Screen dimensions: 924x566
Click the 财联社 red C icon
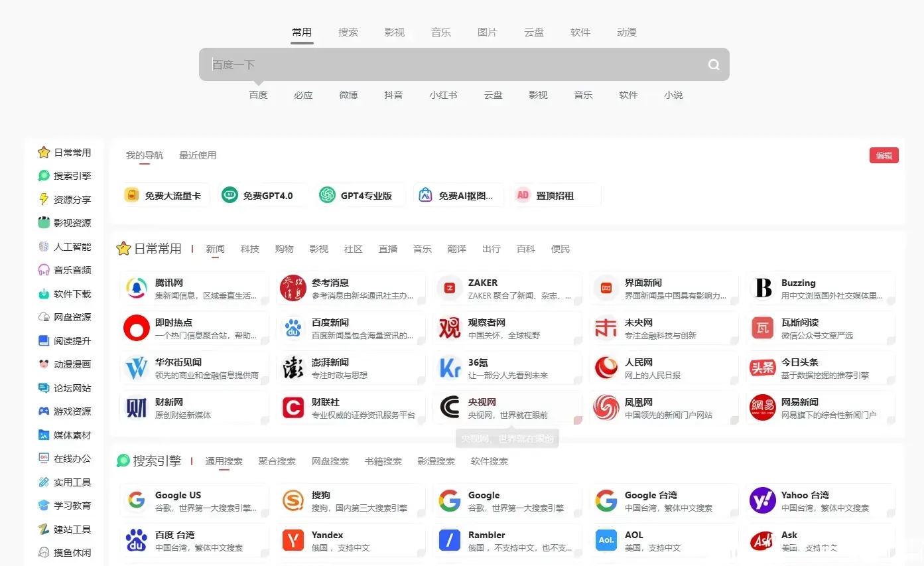293,408
